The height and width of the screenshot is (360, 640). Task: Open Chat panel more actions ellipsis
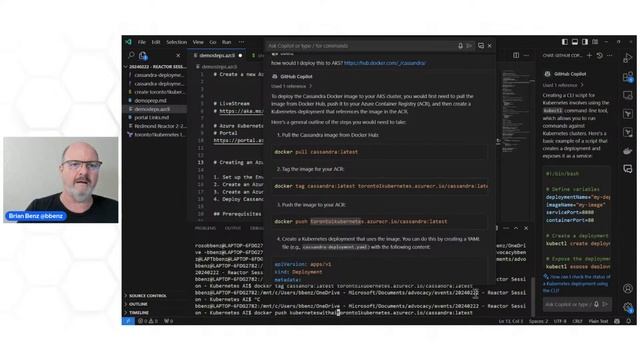coord(609,55)
